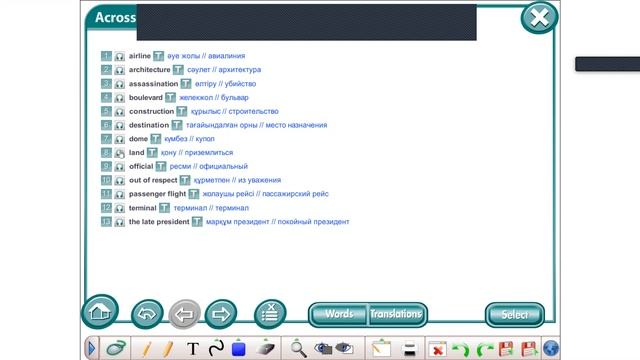Click the clear list icon button
Viewport: 640px width, 360px height.
[x=270, y=314]
